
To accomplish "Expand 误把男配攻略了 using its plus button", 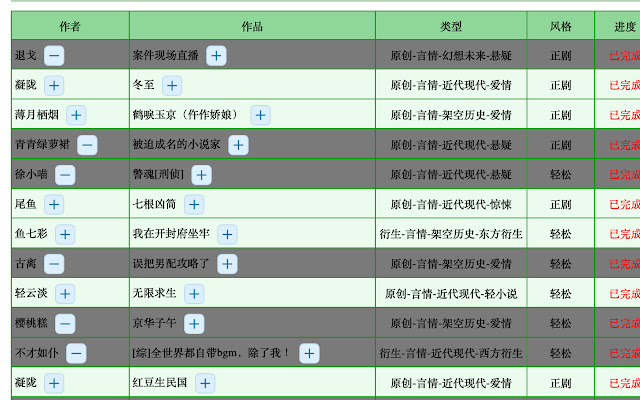I will (x=227, y=264).
